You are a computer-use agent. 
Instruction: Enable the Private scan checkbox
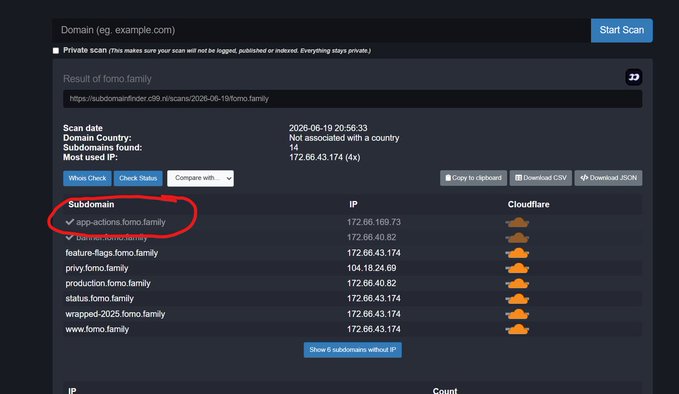[x=56, y=51]
